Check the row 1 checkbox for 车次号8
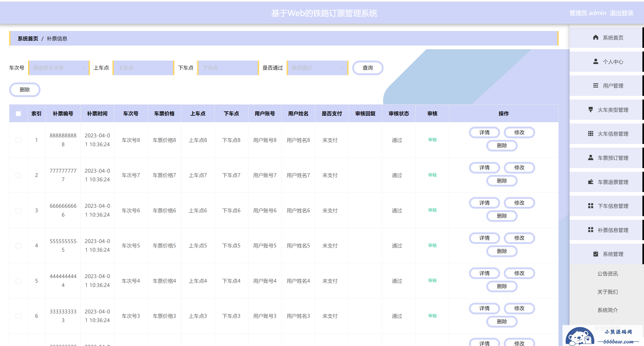 click(x=18, y=140)
